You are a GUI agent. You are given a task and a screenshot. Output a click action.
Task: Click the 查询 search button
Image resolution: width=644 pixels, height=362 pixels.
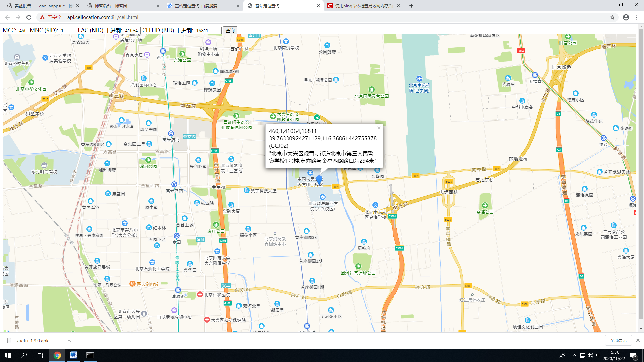click(230, 31)
